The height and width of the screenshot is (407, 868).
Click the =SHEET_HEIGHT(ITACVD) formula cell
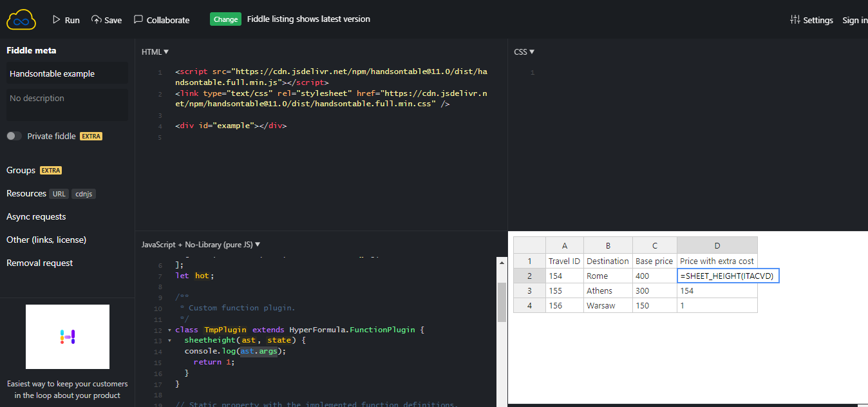[x=728, y=276]
